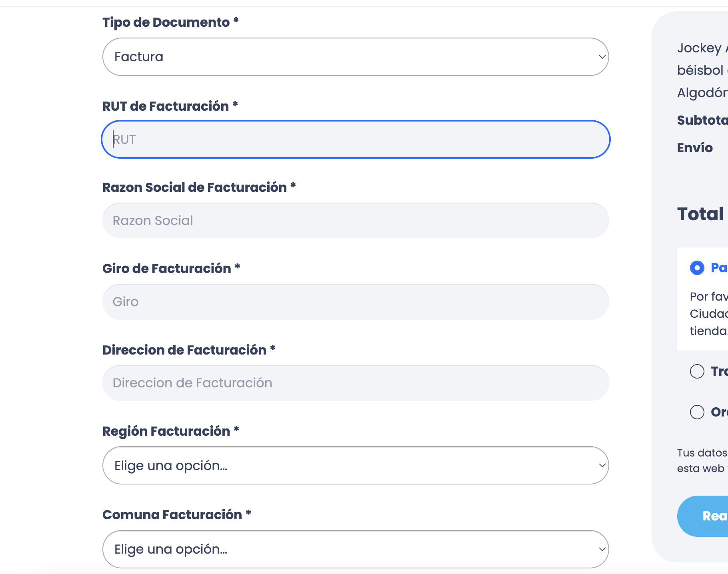The height and width of the screenshot is (574, 728).
Task: Click the Región Facturación chevron arrow
Action: click(602, 465)
